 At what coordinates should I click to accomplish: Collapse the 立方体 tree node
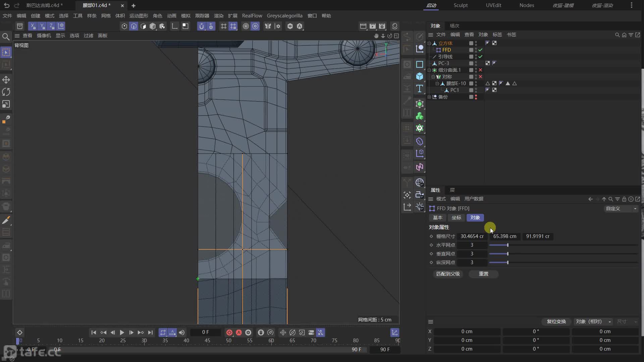click(x=429, y=43)
